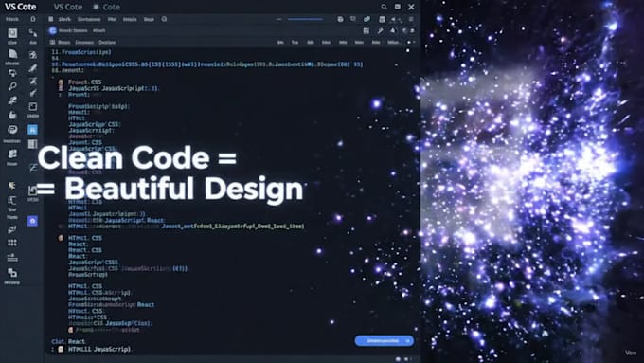Click the undo arrow icon in second sidebar column
The height and width of the screenshot is (363, 644).
[x=32, y=191]
